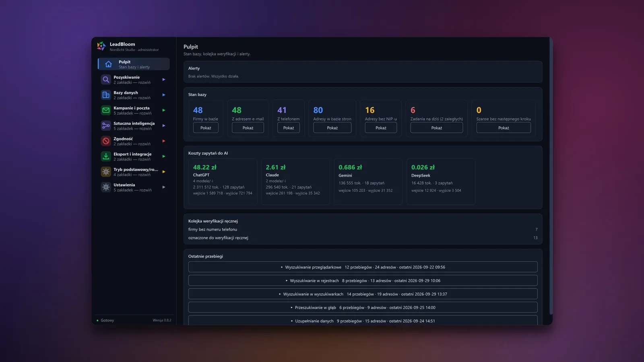
Task: Click the vertical scrollbar on the right
Action: 551,177
